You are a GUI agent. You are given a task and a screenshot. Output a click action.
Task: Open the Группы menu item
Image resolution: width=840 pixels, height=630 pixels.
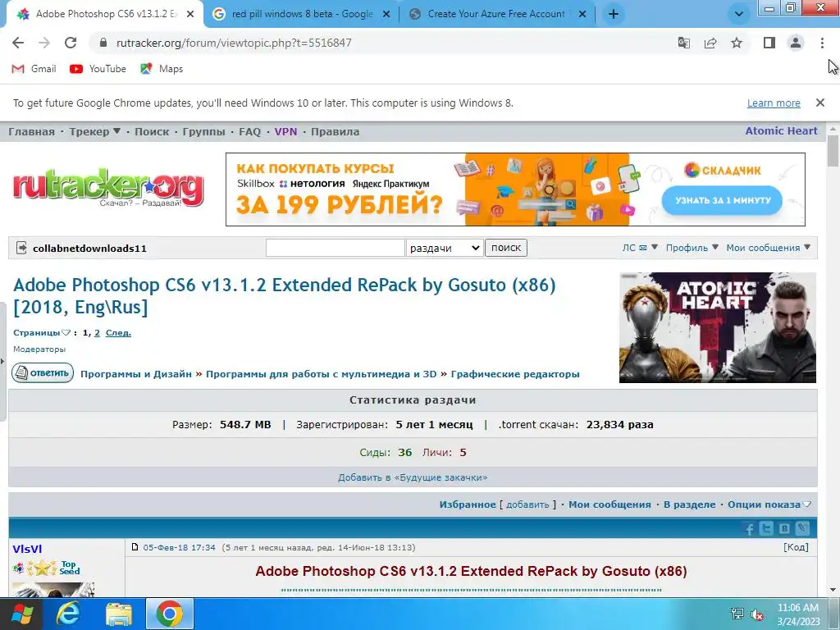[x=203, y=132]
